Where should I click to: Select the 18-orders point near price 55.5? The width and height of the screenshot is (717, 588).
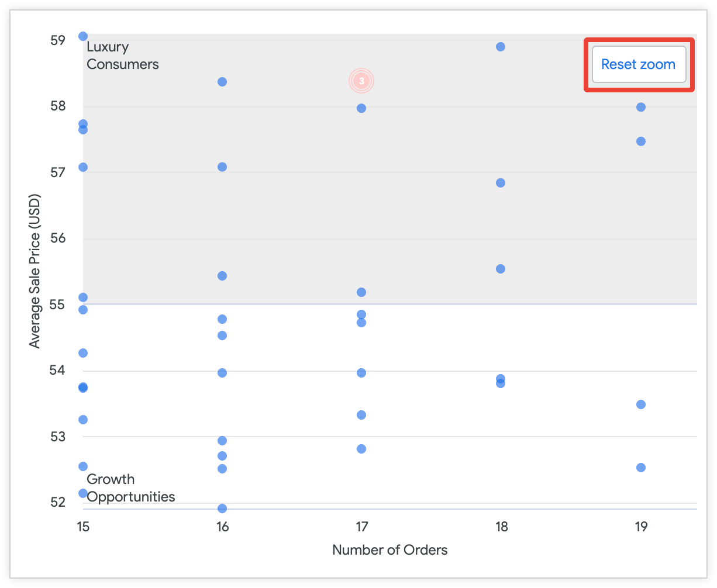coord(501,269)
